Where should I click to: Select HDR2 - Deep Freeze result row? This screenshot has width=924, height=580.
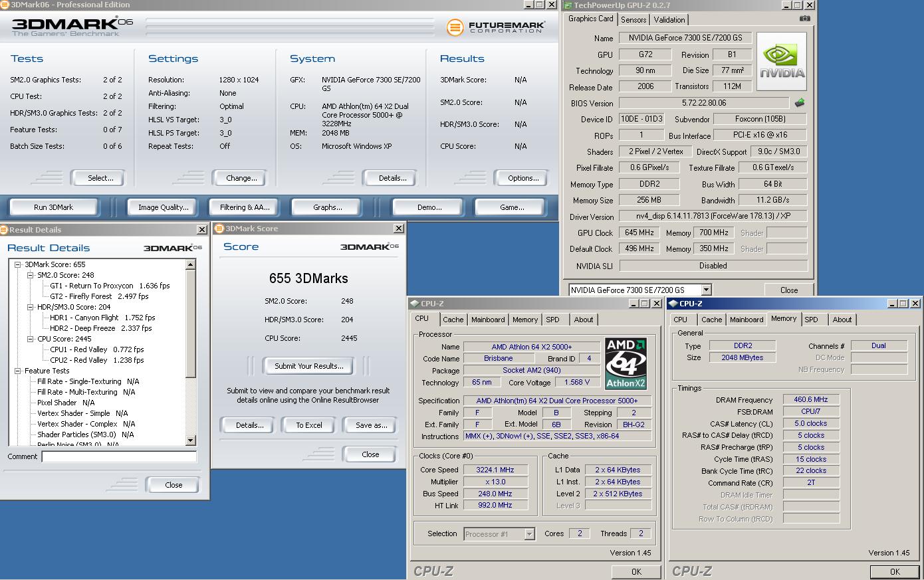[101, 328]
